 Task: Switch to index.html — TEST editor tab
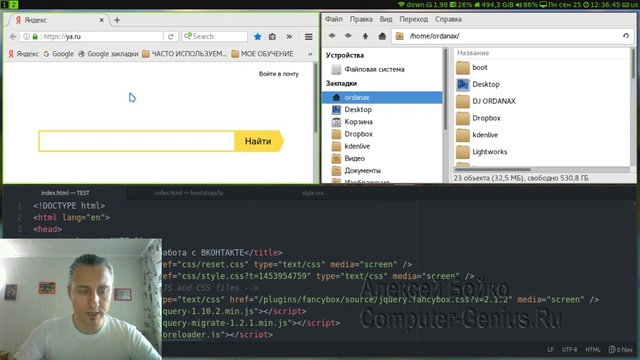[65, 193]
